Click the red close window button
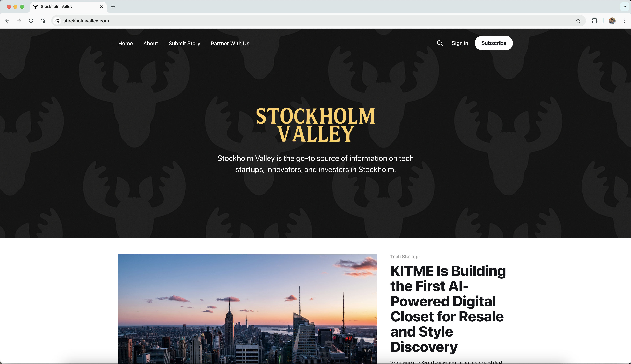Screen dimensions: 631x364 (9, 7)
